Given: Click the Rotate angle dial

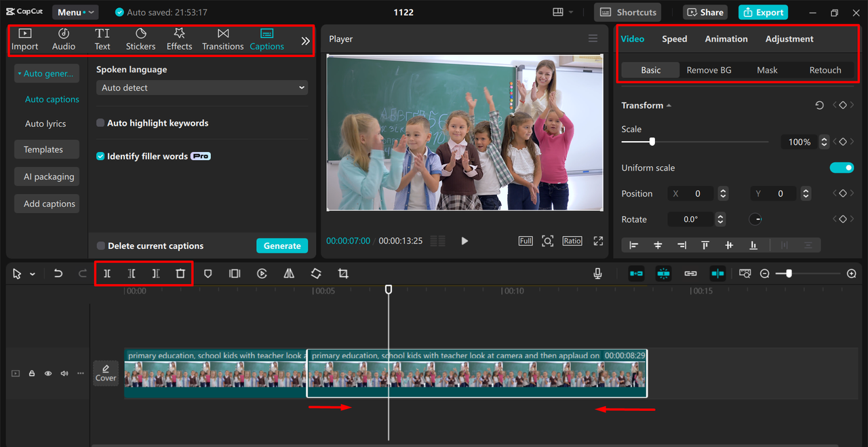Looking at the screenshot, I should pos(755,219).
